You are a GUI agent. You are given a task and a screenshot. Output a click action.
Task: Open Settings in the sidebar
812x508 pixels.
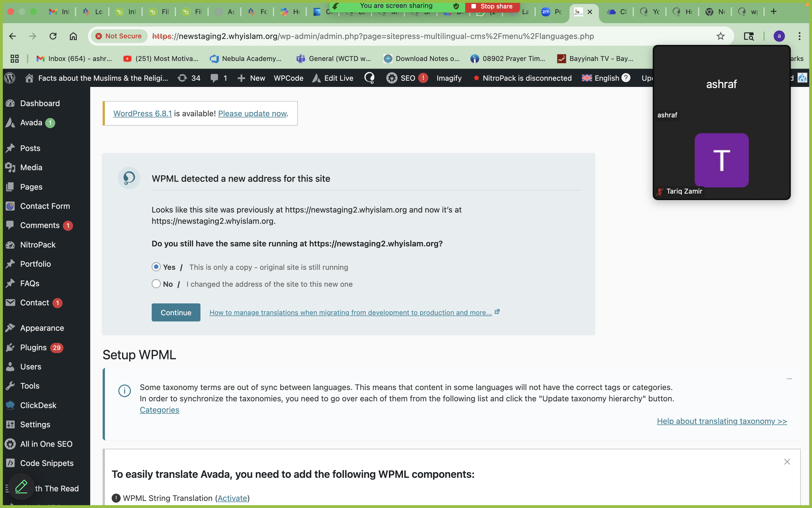(x=35, y=424)
